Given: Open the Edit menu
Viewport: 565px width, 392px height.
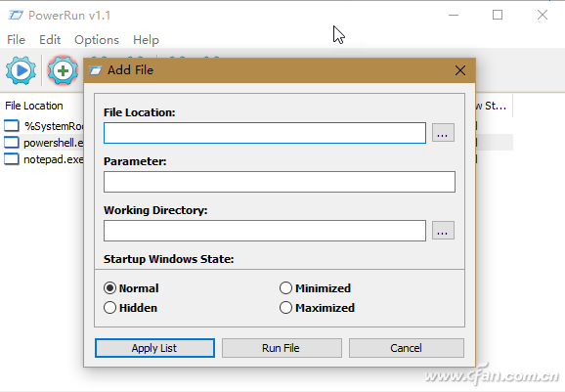Looking at the screenshot, I should [x=50, y=40].
